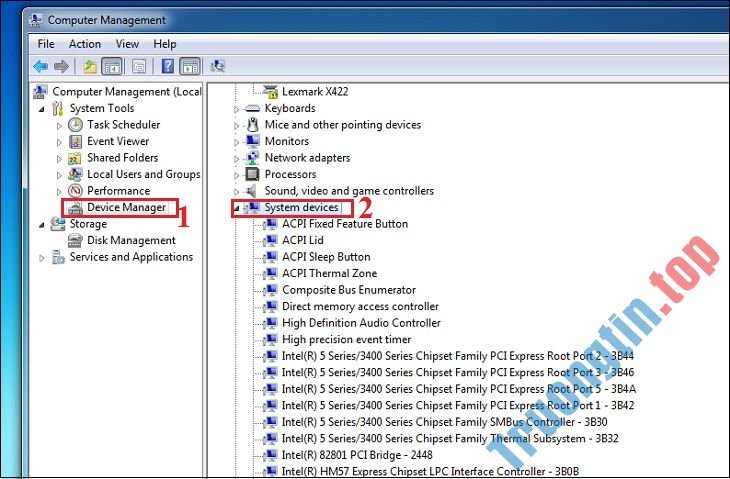Expand the Task Scheduler node
The height and width of the screenshot is (479, 730).
pyautogui.click(x=59, y=125)
